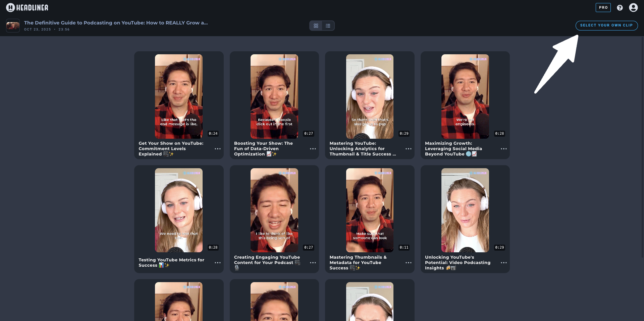Open options for Boosting Your Show clip
Image resolution: width=644 pixels, height=321 pixels.
click(x=313, y=149)
